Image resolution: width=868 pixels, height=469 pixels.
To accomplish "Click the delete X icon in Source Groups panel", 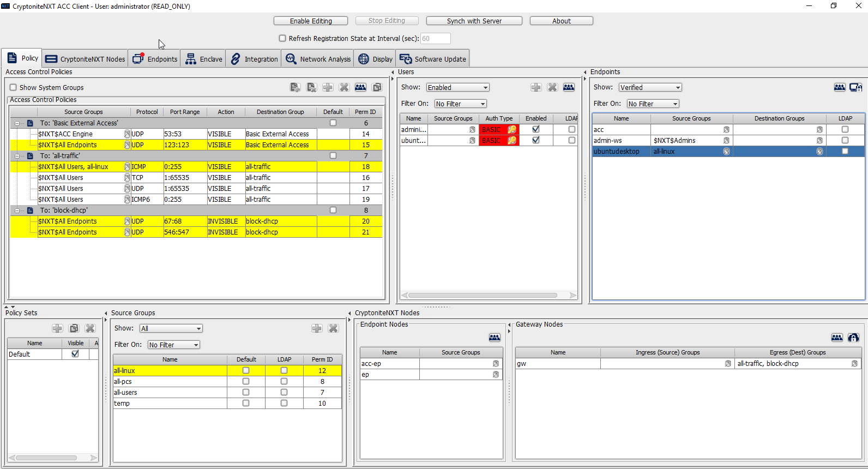I will tap(333, 328).
